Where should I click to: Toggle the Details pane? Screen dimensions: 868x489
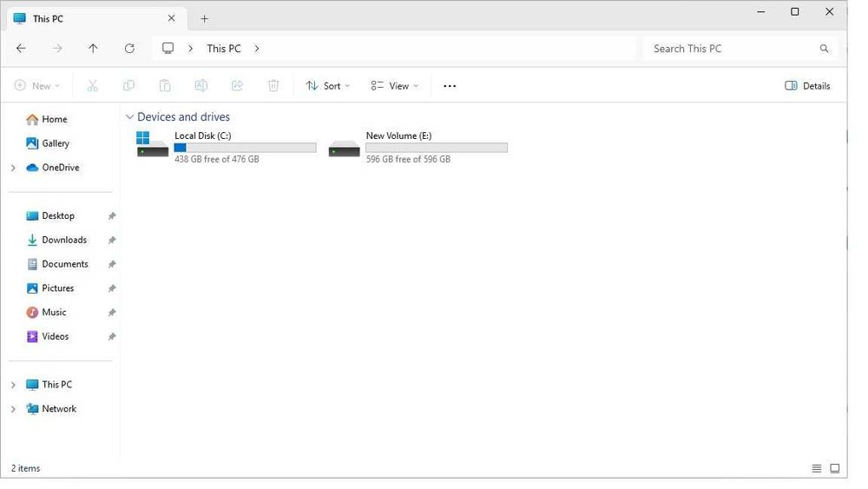(807, 86)
